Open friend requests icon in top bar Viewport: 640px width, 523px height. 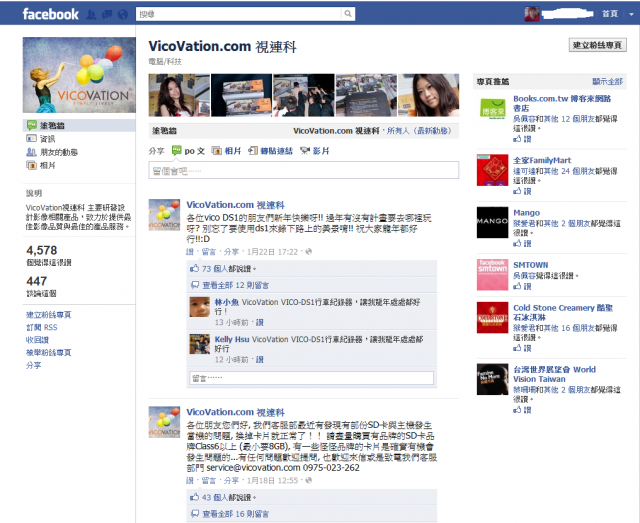(91, 15)
